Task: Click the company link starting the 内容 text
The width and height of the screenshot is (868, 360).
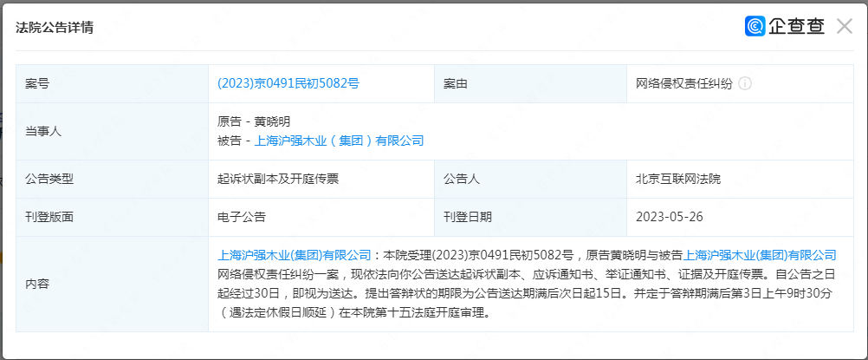Action: [x=294, y=255]
